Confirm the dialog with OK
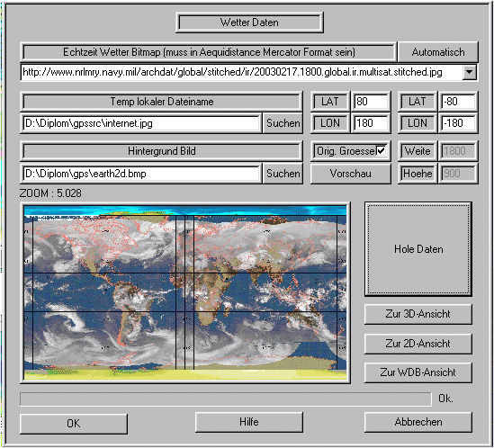The height and width of the screenshot is (448, 494). [74, 424]
